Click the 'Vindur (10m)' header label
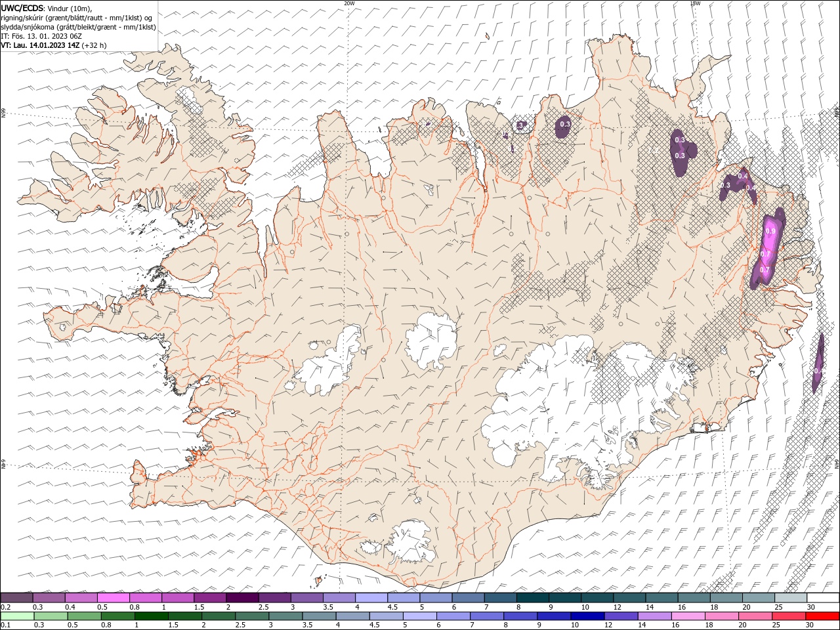Image resolution: width=840 pixels, height=630 pixels. (x=70, y=8)
